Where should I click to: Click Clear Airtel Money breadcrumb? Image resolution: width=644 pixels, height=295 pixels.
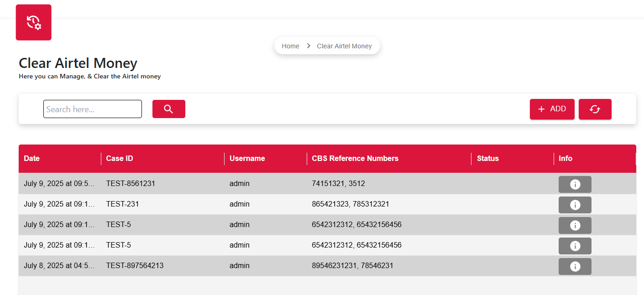point(344,46)
